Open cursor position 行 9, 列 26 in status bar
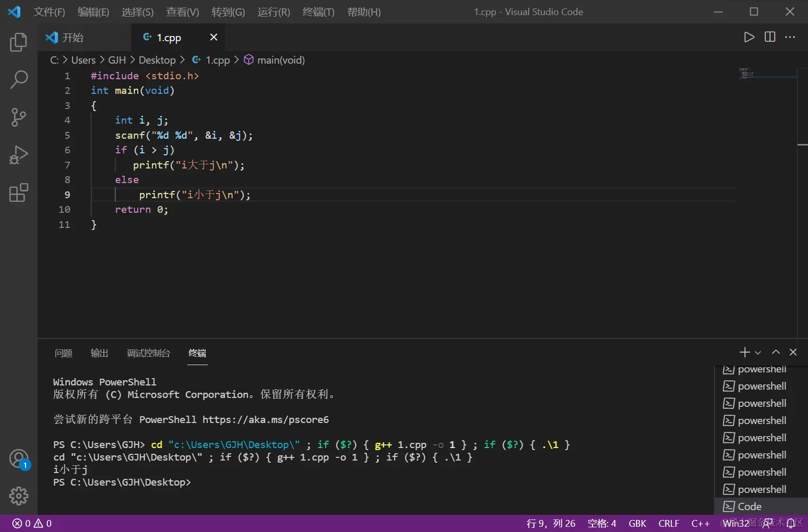 [551, 523]
